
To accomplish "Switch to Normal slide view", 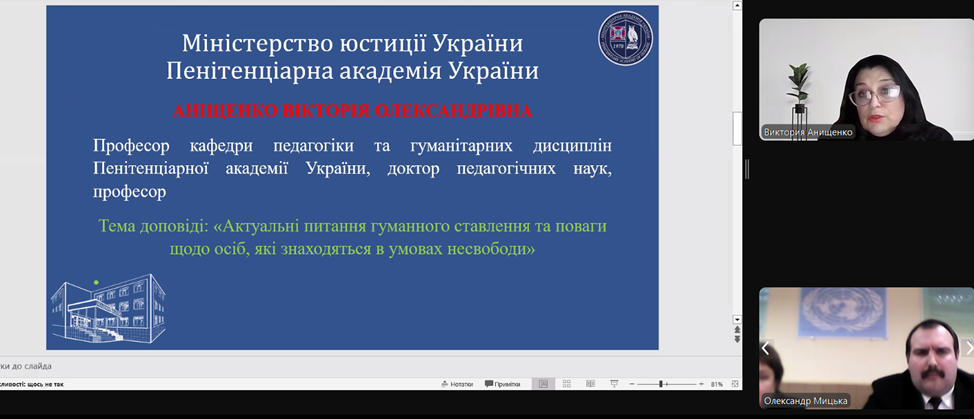I will point(543,383).
